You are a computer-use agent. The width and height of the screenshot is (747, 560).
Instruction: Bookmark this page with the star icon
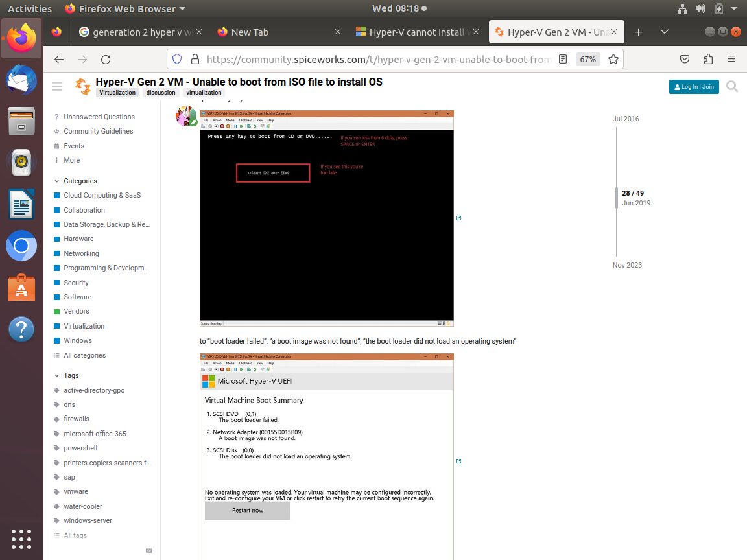click(613, 59)
